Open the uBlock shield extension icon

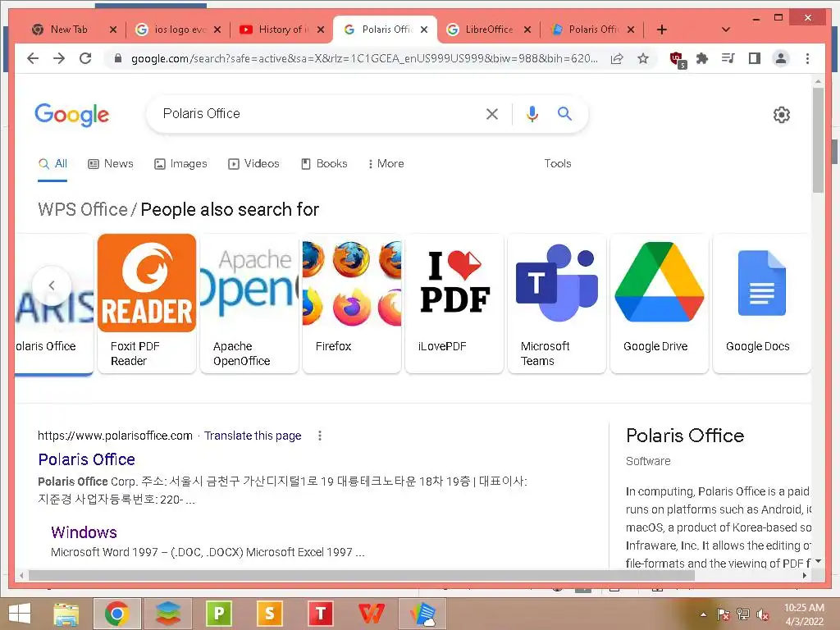tap(678, 59)
